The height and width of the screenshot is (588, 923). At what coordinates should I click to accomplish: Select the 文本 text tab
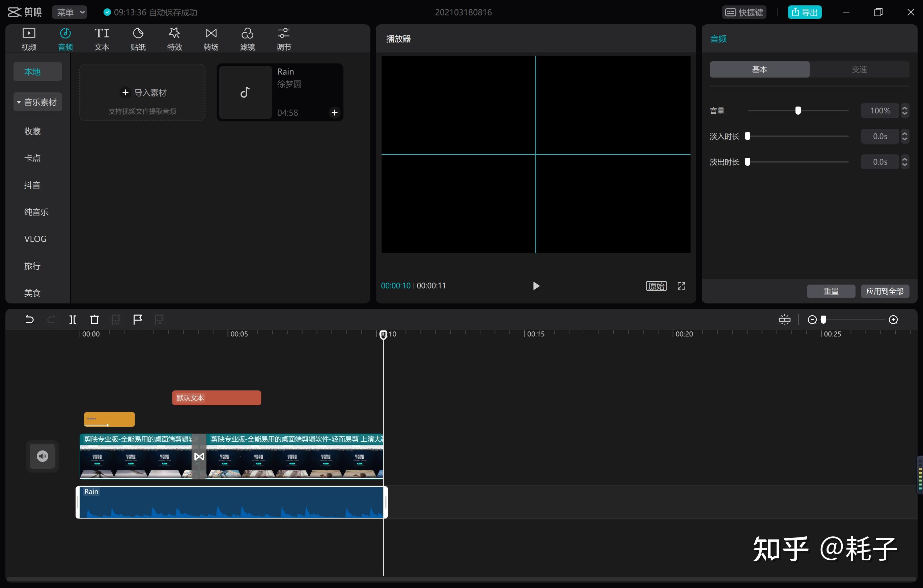[x=102, y=39]
